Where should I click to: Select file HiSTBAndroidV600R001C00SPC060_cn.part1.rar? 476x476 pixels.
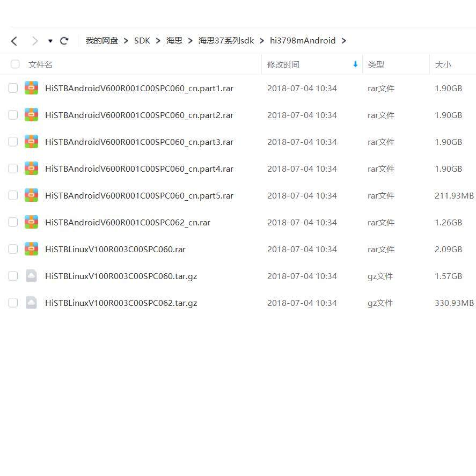coord(140,89)
